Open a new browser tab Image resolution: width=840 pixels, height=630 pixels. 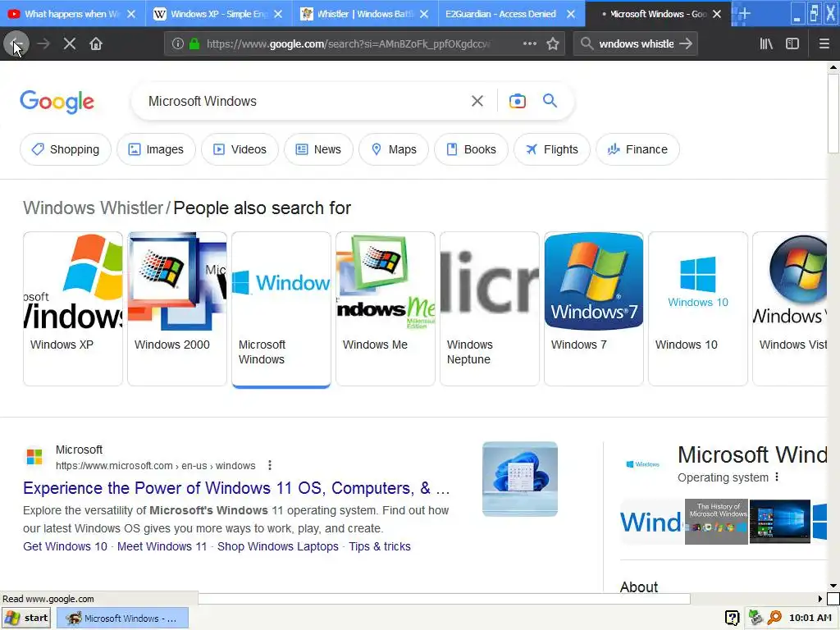click(743, 14)
